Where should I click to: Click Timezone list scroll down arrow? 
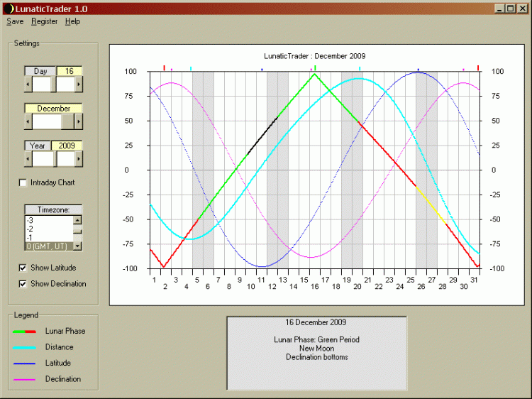77,246
